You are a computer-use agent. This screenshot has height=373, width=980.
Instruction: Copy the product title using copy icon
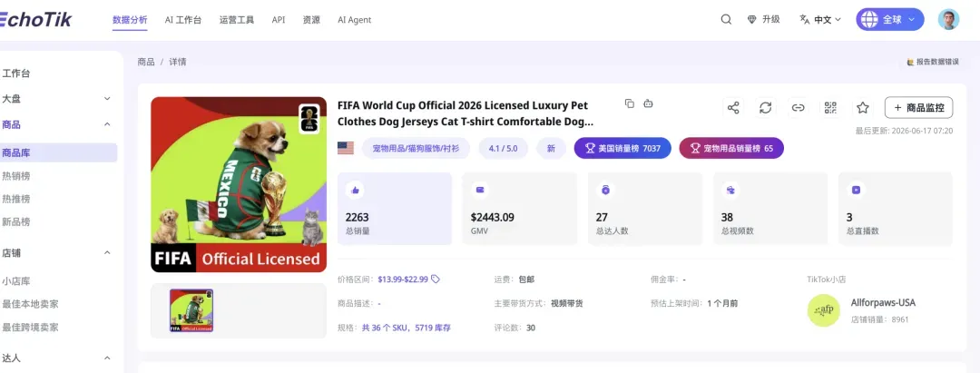coord(630,103)
